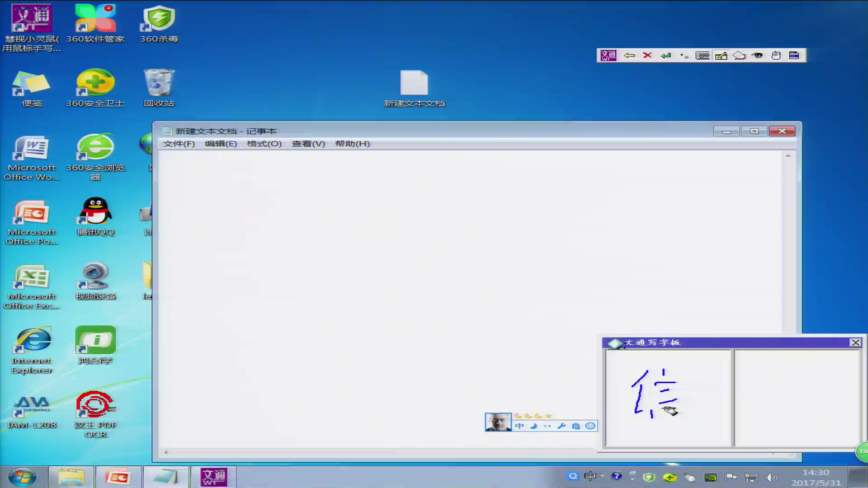The height and width of the screenshot is (488, 868).
Task: Click the smiley face icon on the IME bar
Action: pyautogui.click(x=590, y=426)
